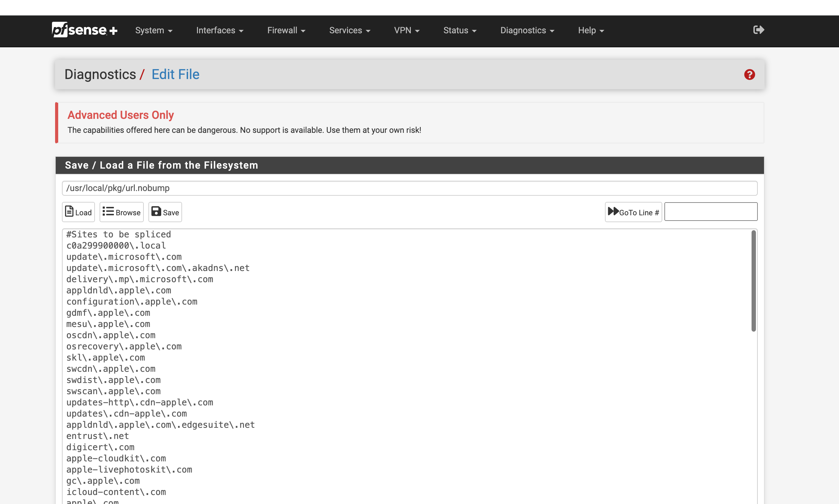Click the Browse list icon

click(108, 211)
